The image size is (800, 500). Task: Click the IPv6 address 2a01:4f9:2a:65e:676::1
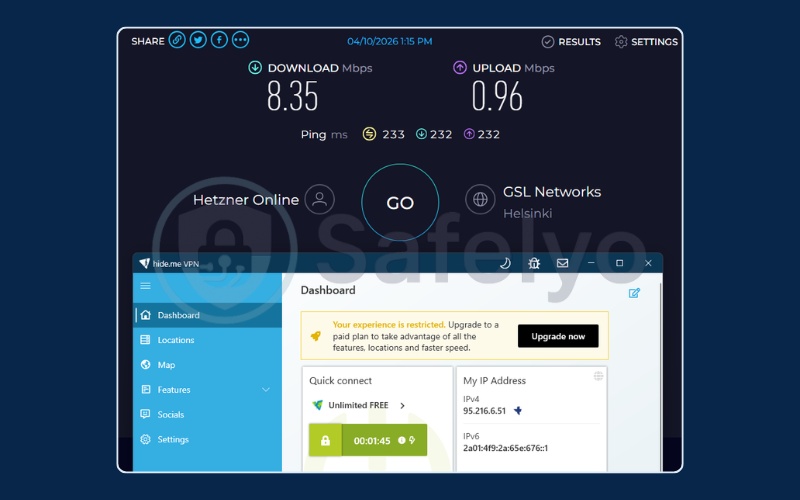(506, 448)
